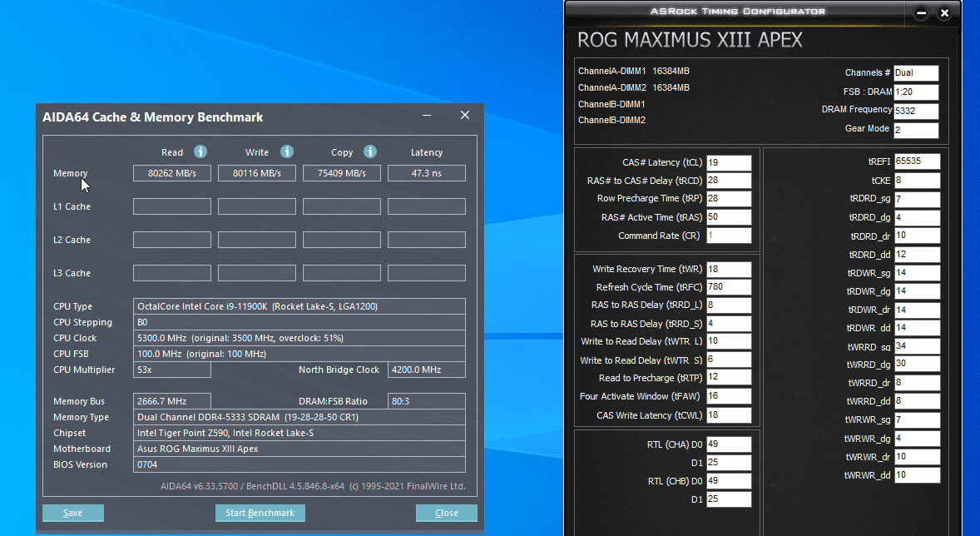Viewport: 980px width, 536px height.
Task: Select the Memory Latency value 47.3 ns
Action: tap(427, 173)
